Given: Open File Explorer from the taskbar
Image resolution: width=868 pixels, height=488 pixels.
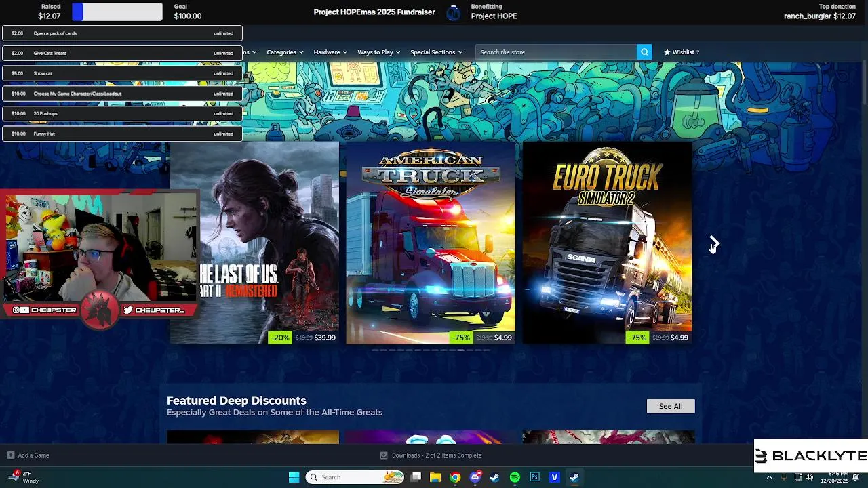Looking at the screenshot, I should (x=435, y=477).
